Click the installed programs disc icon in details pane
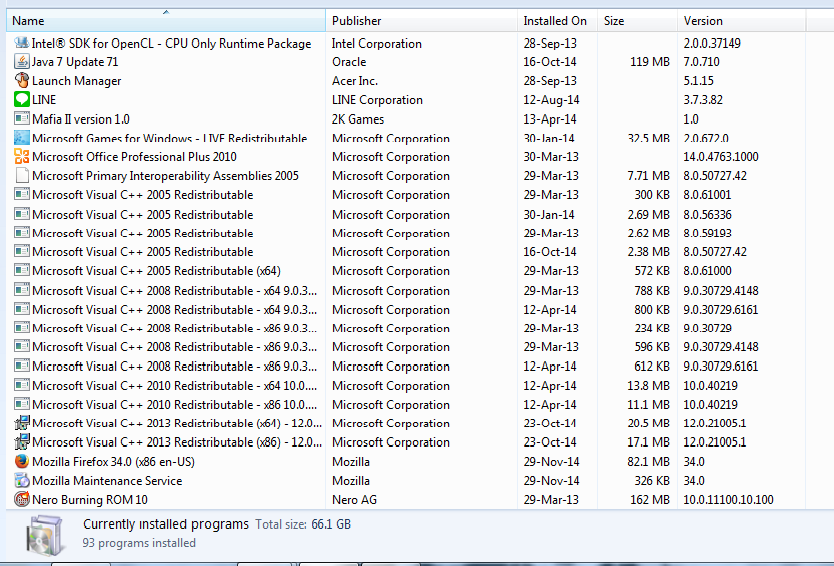Viewport: 834px width, 566px height. (45, 535)
